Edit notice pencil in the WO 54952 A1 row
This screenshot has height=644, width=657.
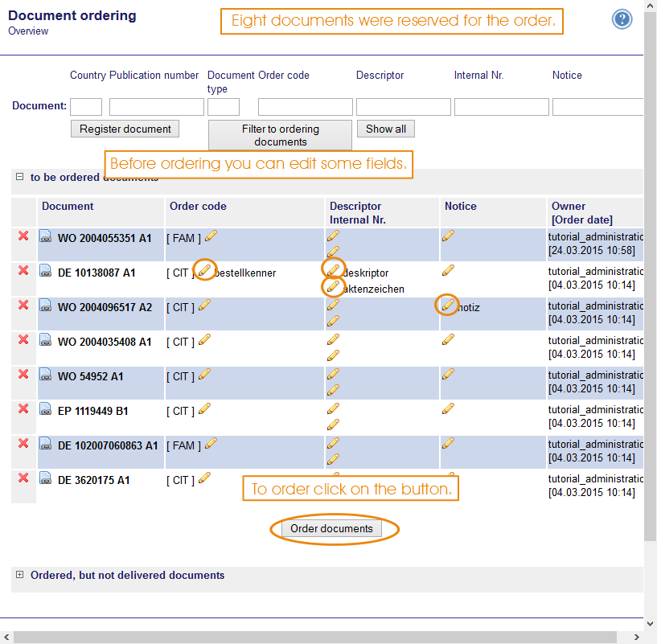coord(448,374)
